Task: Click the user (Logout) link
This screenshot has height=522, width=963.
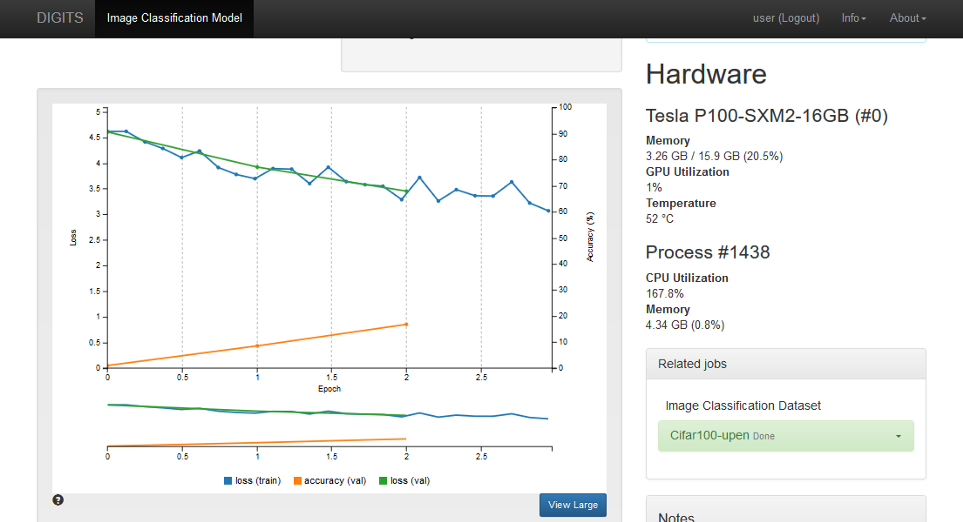Action: (785, 18)
